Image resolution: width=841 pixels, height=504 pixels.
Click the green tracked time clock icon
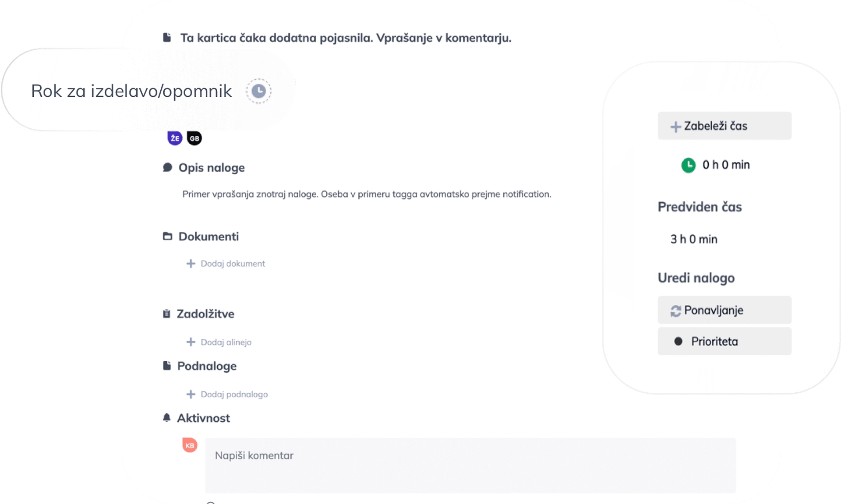pos(688,165)
